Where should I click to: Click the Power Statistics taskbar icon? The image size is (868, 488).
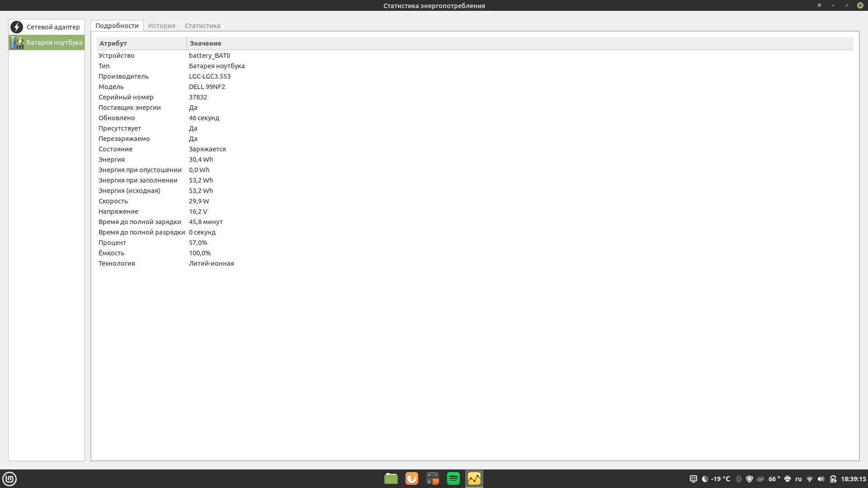coord(474,479)
